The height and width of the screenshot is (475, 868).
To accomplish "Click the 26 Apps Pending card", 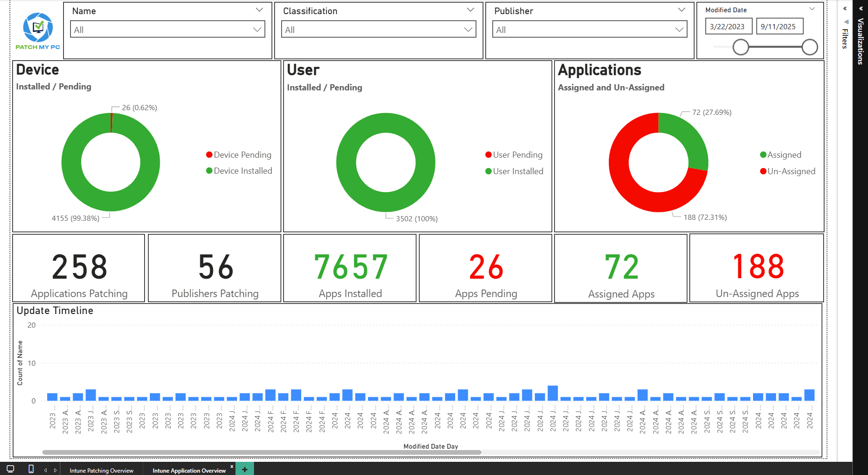I will click(484, 268).
